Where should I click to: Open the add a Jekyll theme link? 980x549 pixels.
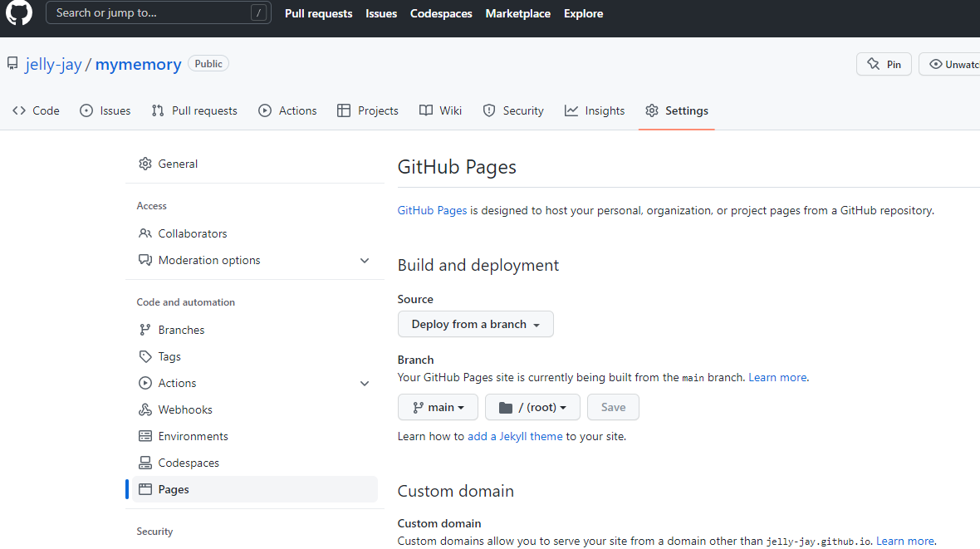pos(515,436)
